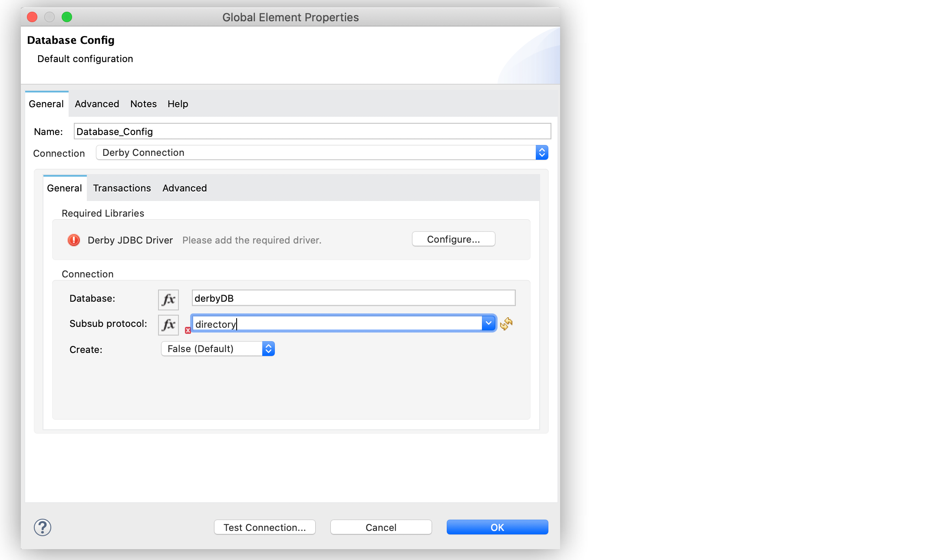Switch to the Advanced tab in outer panel

click(96, 104)
